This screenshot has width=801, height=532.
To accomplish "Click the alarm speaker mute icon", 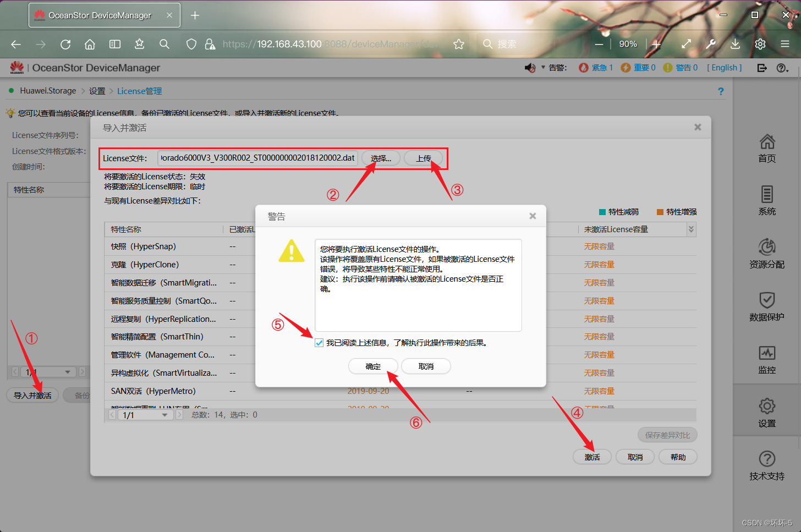I will click(530, 68).
